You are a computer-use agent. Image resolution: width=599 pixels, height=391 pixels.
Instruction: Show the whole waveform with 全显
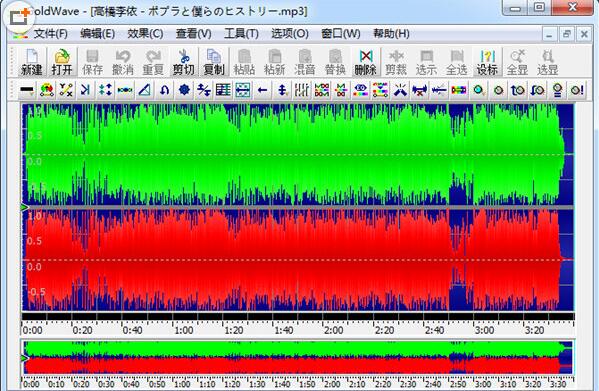(518, 62)
